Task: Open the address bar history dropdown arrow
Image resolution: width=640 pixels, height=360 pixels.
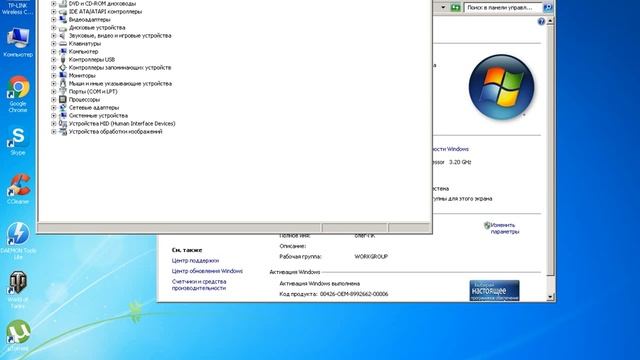Action: (x=443, y=7)
